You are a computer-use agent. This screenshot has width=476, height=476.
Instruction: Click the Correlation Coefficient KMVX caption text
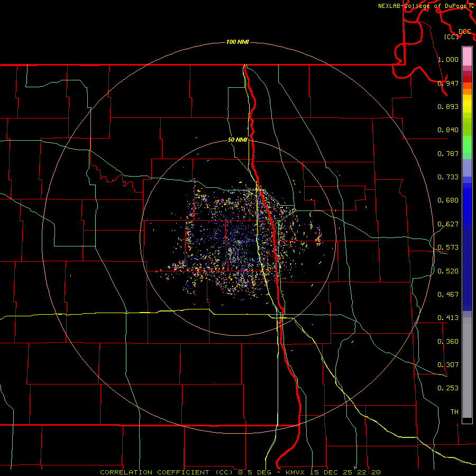pyautogui.click(x=241, y=472)
